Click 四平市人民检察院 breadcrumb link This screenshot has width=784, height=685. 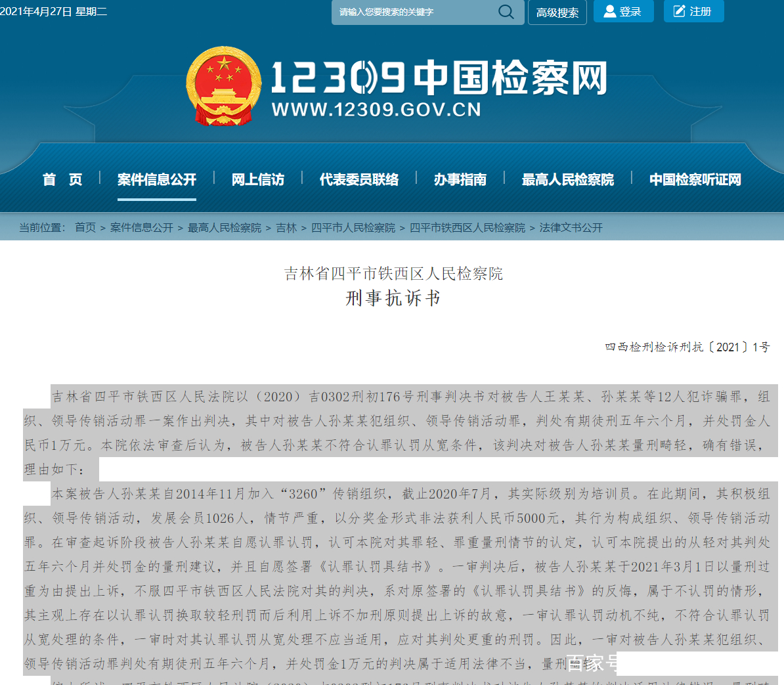coord(353,227)
